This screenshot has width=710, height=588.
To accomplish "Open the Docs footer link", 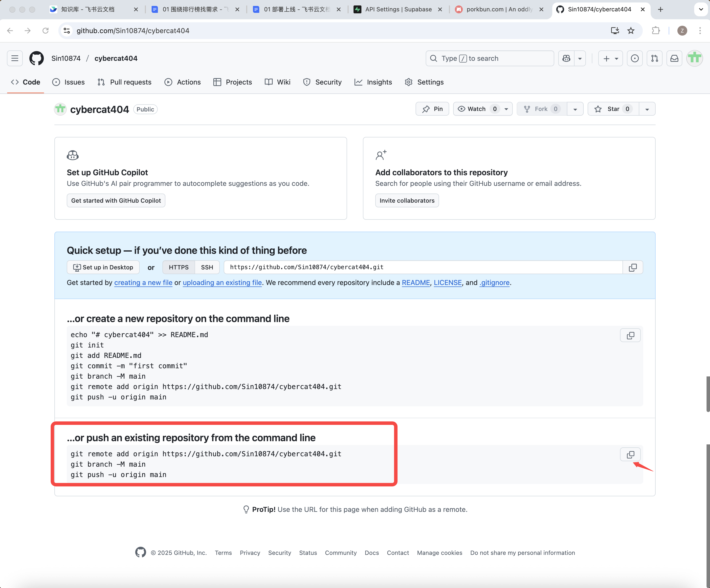I will 372,553.
